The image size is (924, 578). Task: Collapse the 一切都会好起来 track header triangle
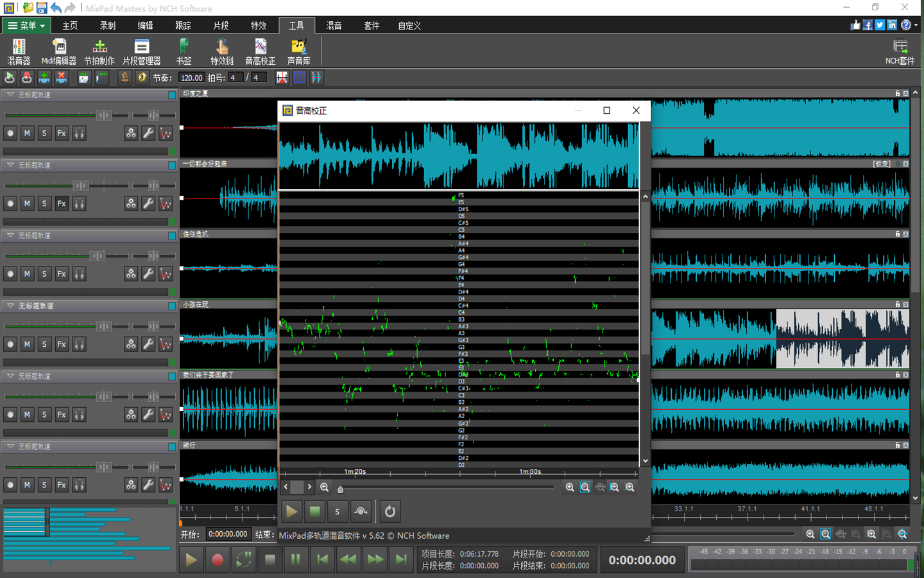click(10, 165)
